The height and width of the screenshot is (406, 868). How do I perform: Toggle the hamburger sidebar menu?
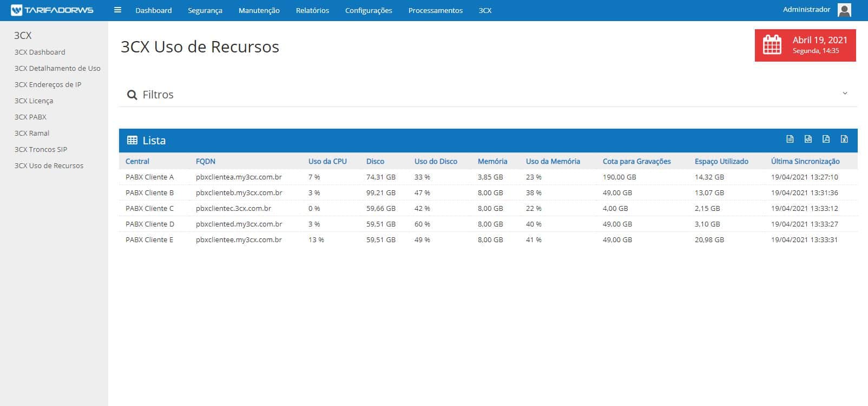[x=117, y=10]
